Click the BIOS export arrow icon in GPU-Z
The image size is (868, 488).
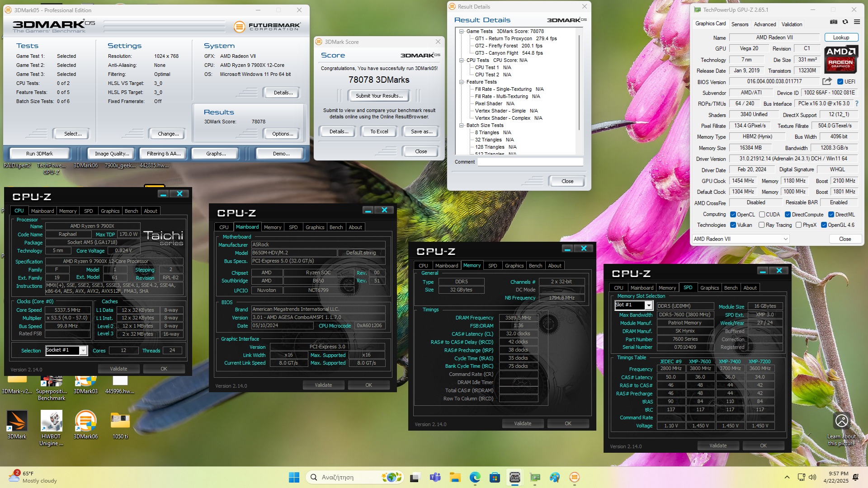(827, 81)
